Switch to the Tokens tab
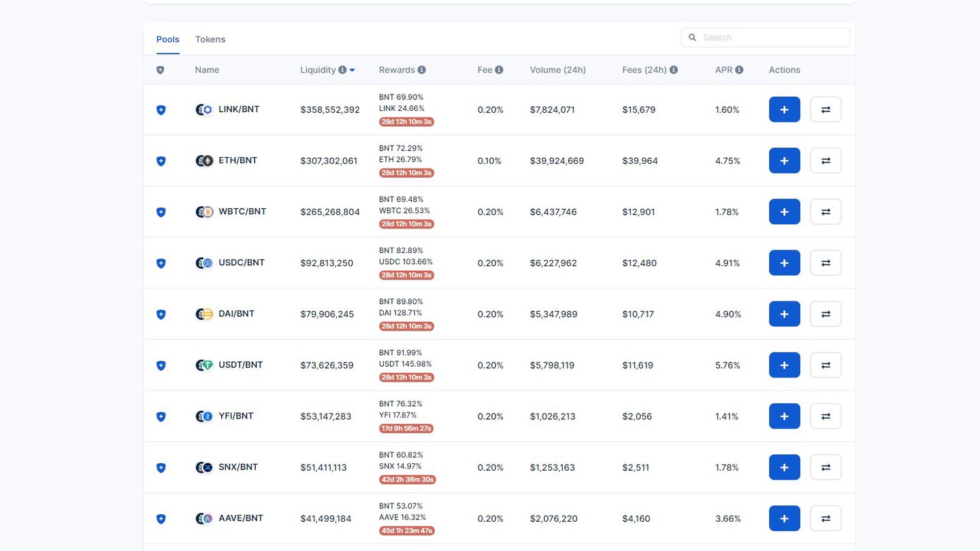 pyautogui.click(x=210, y=39)
